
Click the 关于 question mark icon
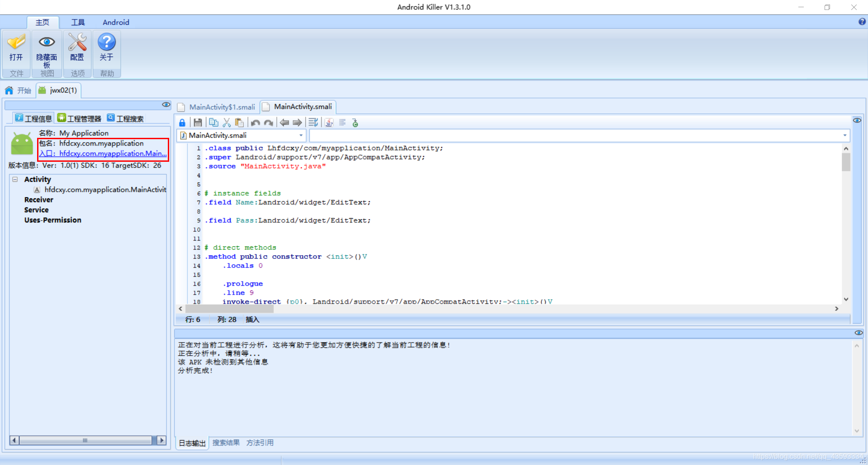pyautogui.click(x=107, y=42)
